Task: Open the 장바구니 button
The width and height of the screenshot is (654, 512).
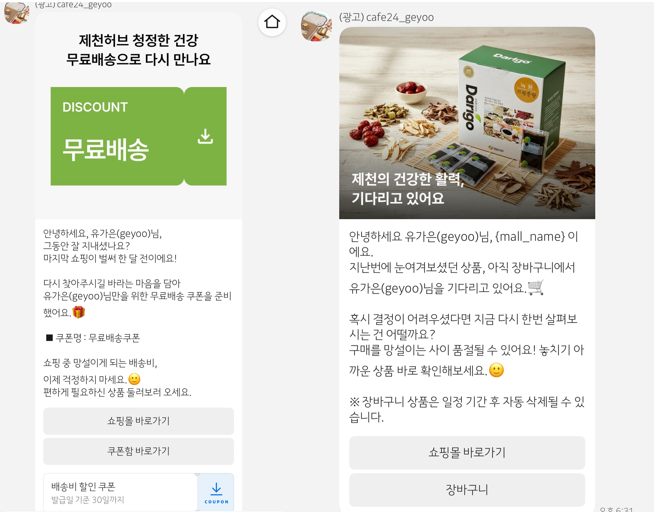Action: (467, 490)
